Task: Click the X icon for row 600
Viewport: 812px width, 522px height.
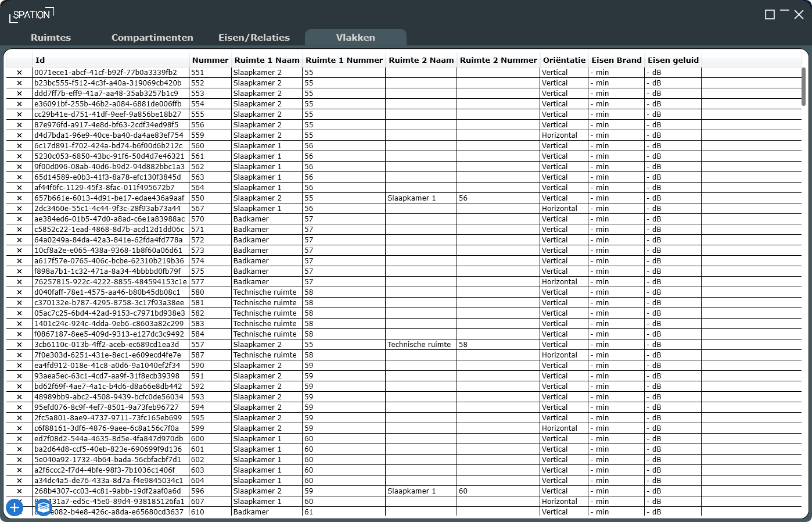Action: tap(19, 439)
